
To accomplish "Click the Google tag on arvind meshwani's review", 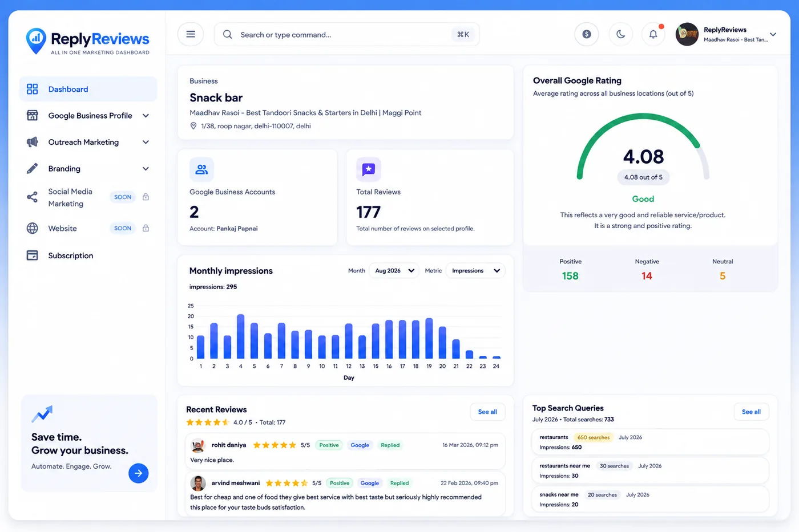I will click(370, 483).
